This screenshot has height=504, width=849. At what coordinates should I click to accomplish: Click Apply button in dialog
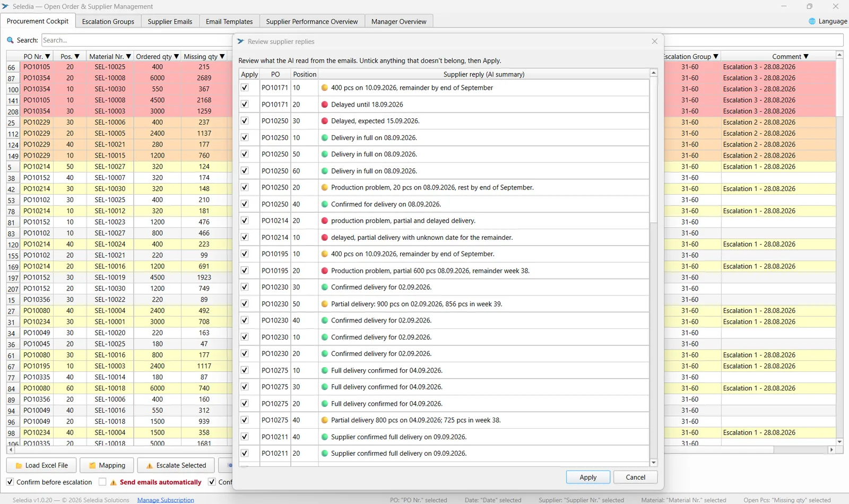(x=588, y=477)
